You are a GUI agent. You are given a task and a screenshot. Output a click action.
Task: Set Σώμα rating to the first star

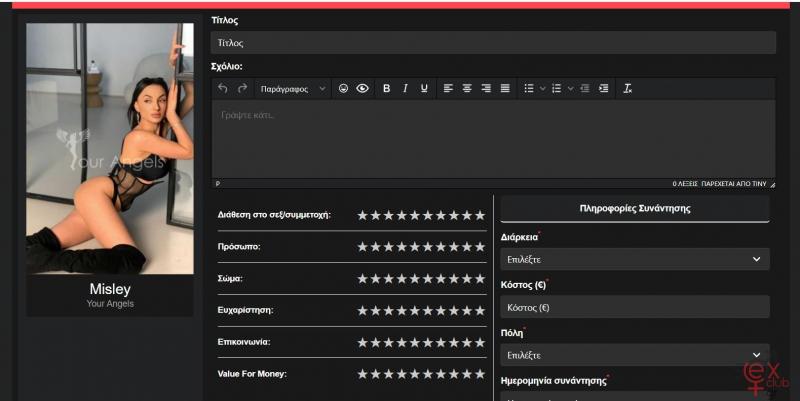click(362, 279)
